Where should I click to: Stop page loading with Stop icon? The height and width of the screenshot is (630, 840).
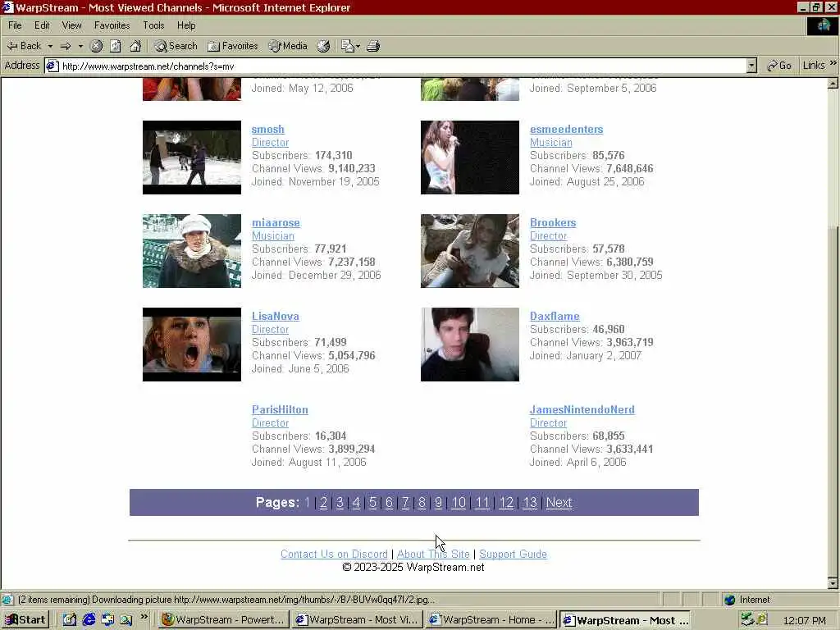97,46
